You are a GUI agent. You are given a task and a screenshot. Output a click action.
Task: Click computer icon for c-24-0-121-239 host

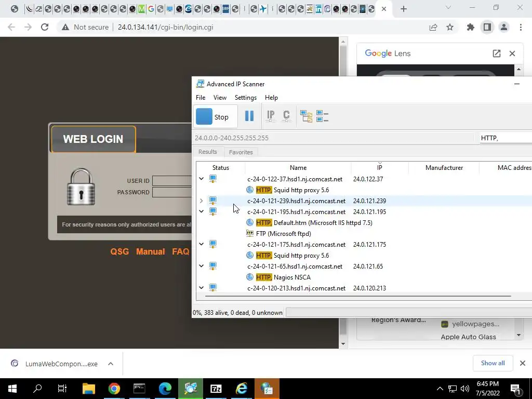click(x=212, y=201)
